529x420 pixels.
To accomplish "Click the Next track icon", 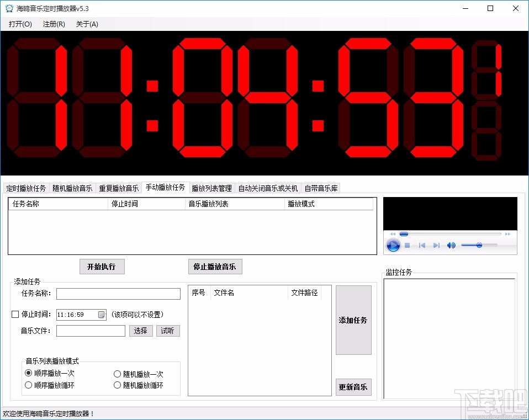I will [436, 245].
